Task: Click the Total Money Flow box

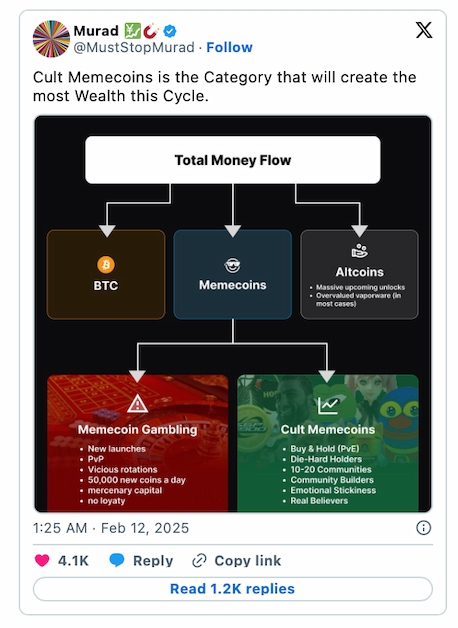Action: click(233, 160)
